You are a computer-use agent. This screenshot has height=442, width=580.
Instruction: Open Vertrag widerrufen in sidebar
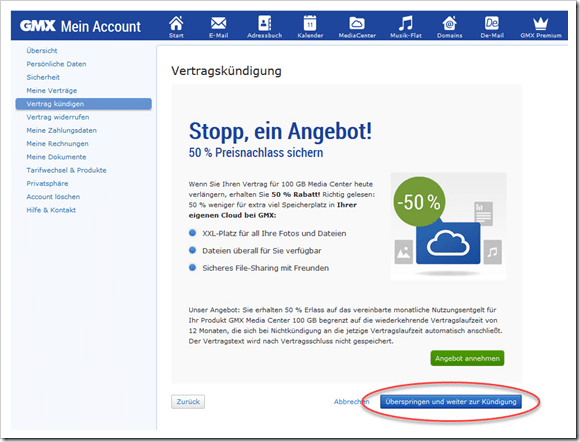58,117
